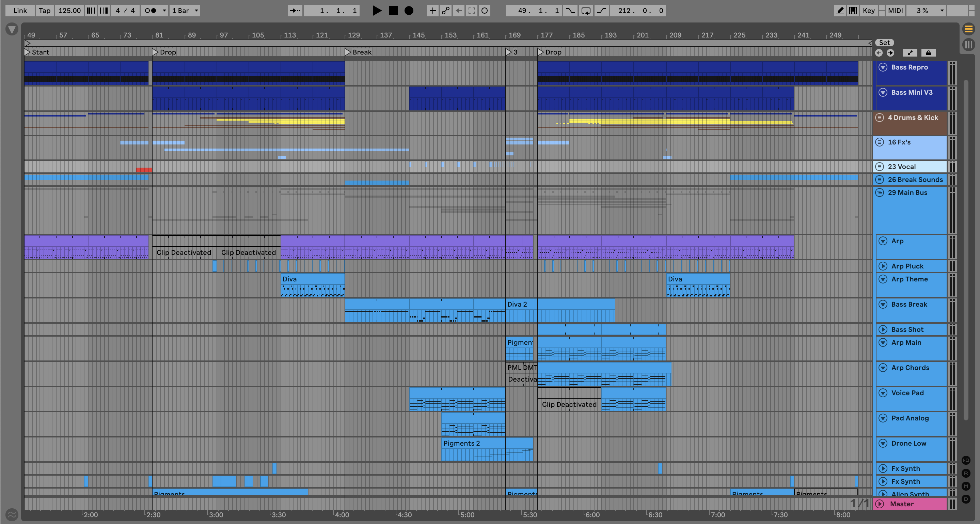980x524 pixels.
Task: Select the Pad Analog track header
Action: pyautogui.click(x=911, y=424)
